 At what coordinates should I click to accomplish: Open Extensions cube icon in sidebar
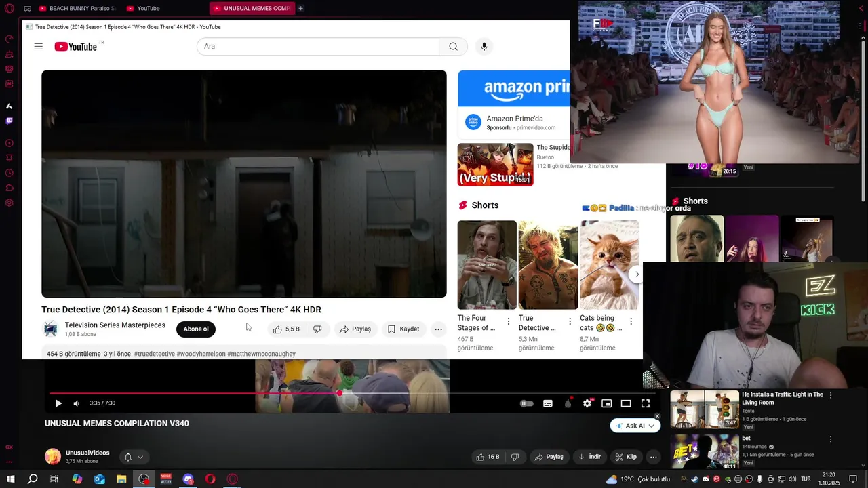(x=9, y=188)
